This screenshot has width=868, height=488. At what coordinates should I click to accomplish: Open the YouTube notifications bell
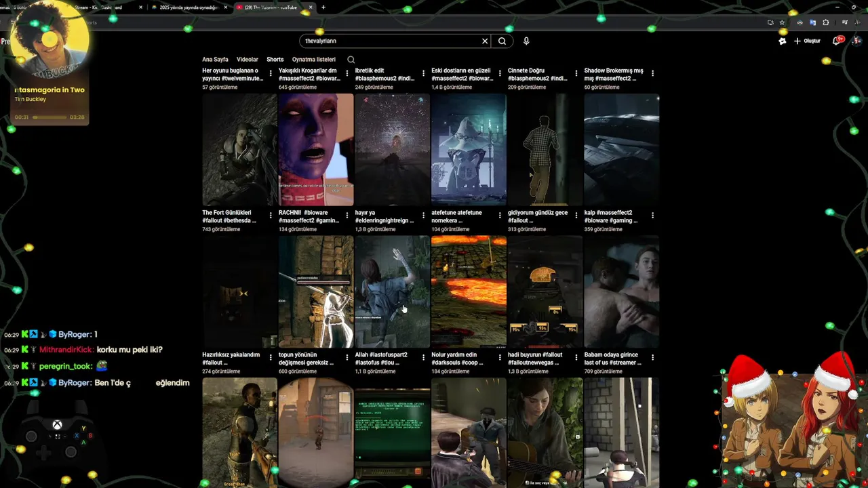(x=837, y=41)
